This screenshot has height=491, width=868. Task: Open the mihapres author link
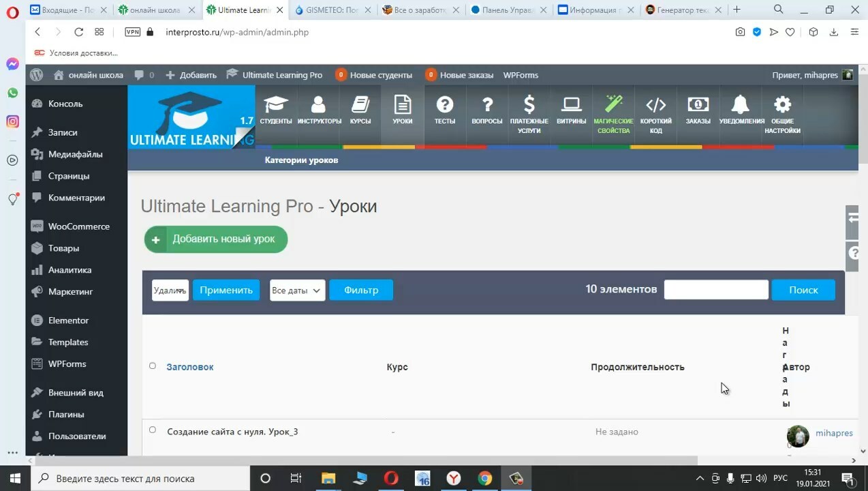point(834,433)
